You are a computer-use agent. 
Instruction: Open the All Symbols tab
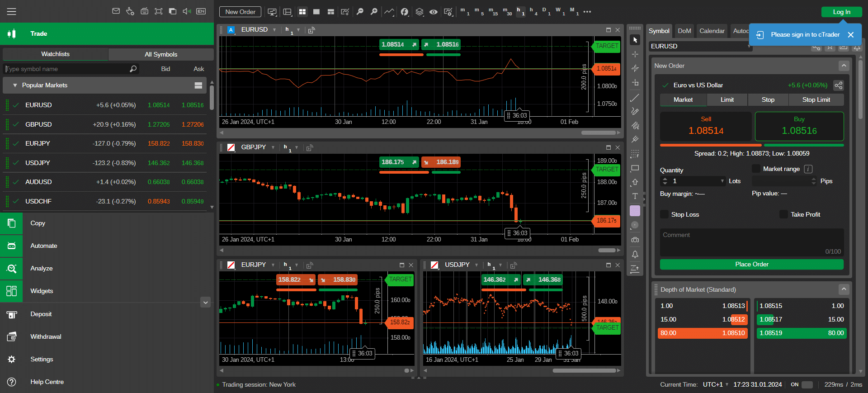(161, 54)
